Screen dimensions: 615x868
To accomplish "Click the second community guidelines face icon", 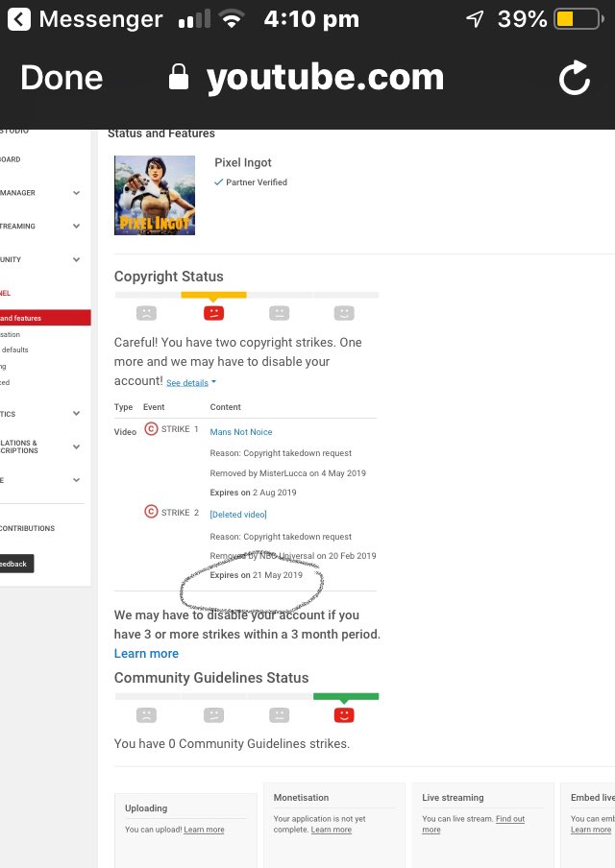I will click(x=213, y=715).
